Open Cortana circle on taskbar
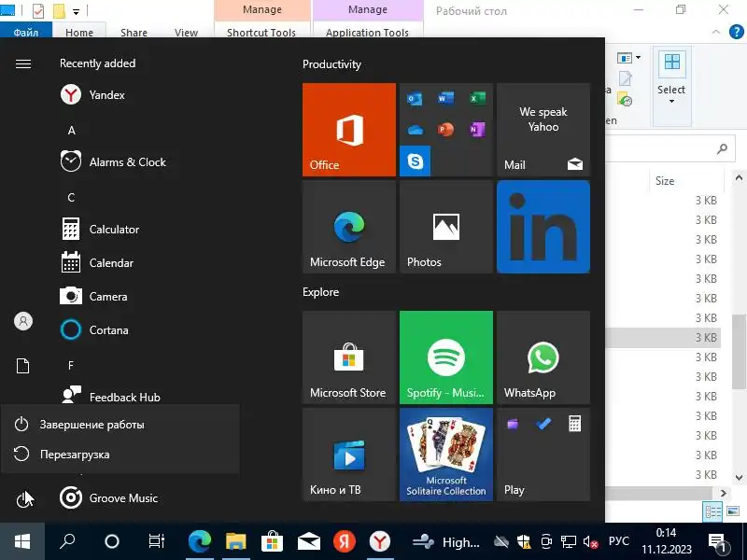The height and width of the screenshot is (560, 747). coord(111,541)
